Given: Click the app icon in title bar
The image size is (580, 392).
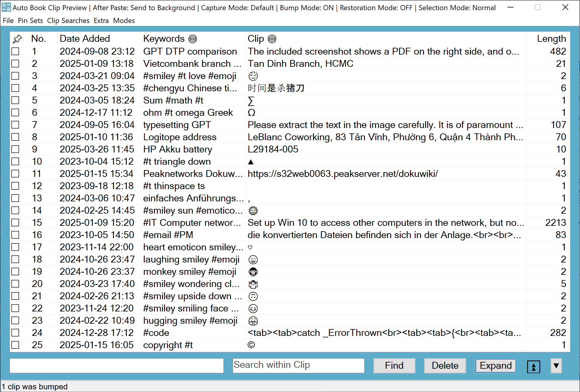Looking at the screenshot, I should pos(6,7).
